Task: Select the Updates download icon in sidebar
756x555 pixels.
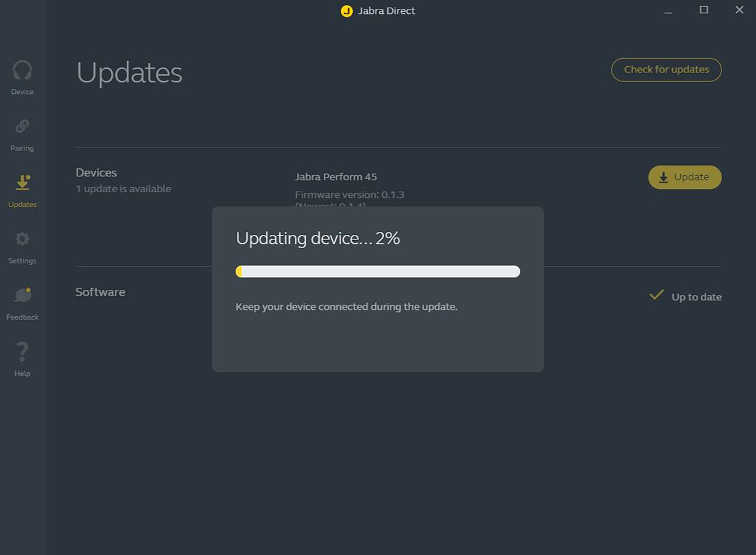Action: 22,183
